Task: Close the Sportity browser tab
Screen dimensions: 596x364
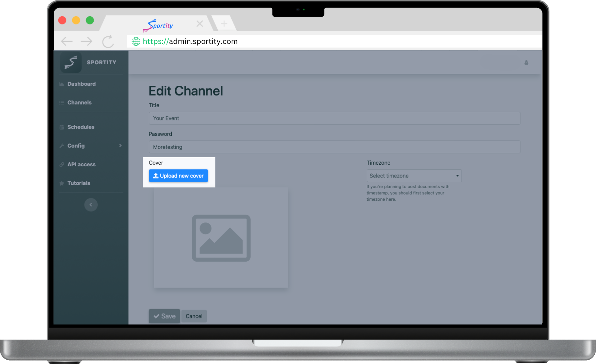Action: (200, 24)
